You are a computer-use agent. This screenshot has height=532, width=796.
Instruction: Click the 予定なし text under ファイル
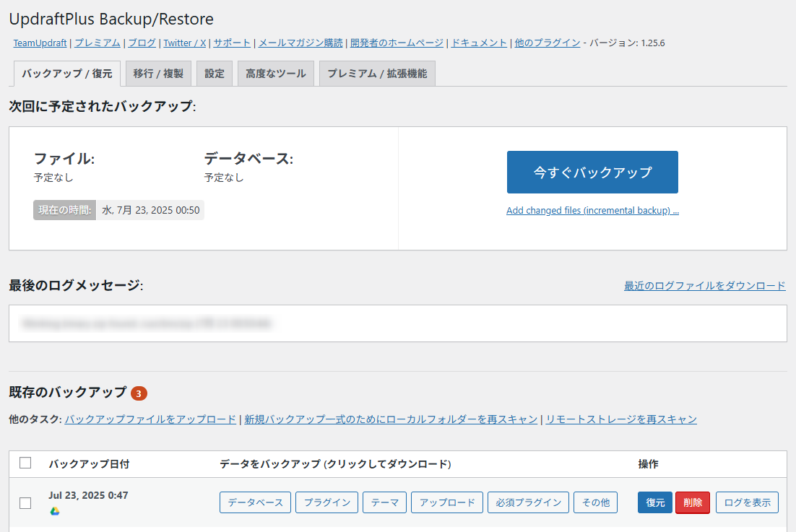tap(53, 178)
